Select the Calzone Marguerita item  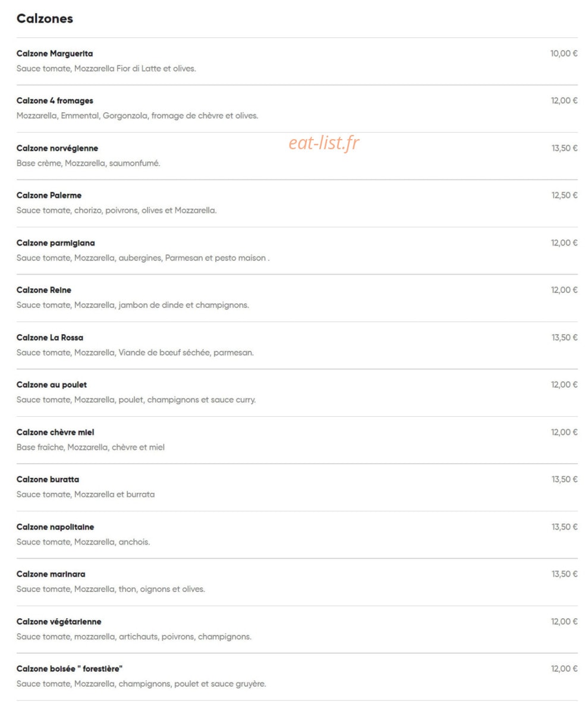(55, 53)
